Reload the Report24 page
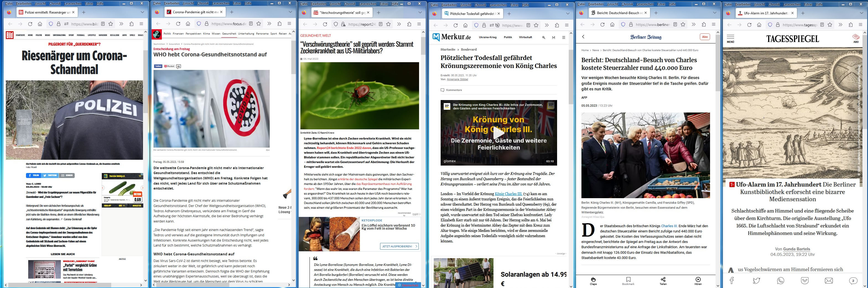868x288 pixels. pos(325,24)
